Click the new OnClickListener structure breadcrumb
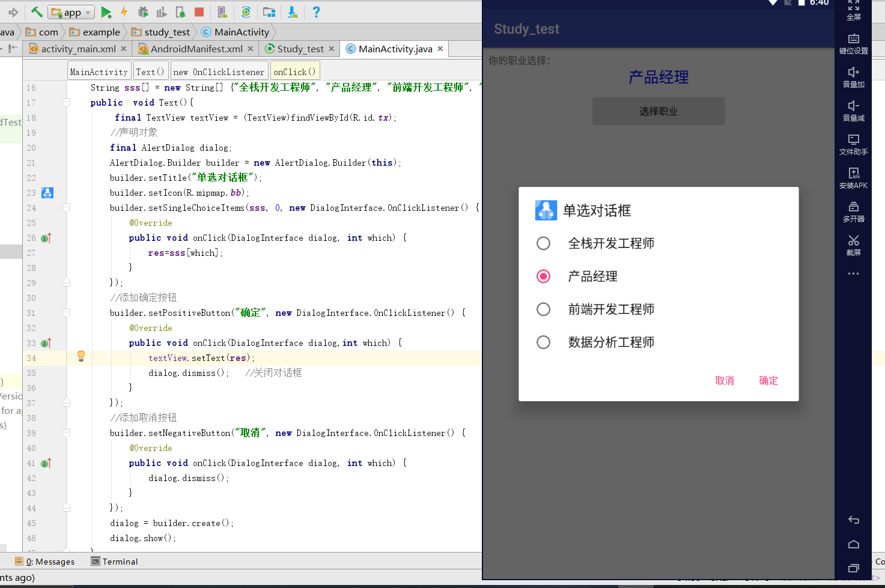This screenshot has width=885, height=588. click(x=219, y=71)
